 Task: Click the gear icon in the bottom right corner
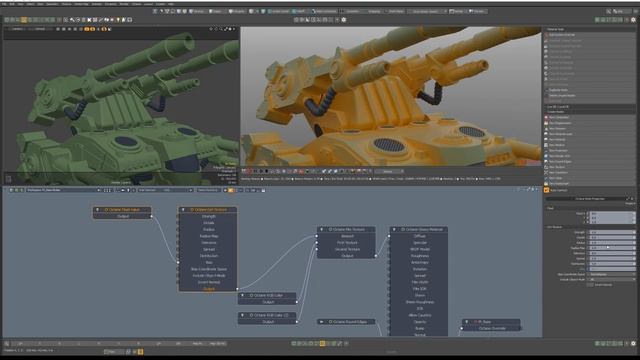click(x=633, y=344)
